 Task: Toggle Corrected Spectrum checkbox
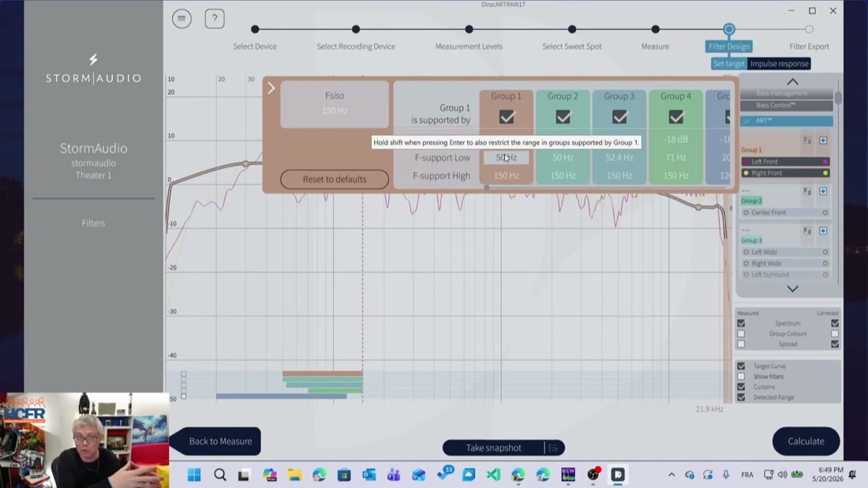pos(835,324)
